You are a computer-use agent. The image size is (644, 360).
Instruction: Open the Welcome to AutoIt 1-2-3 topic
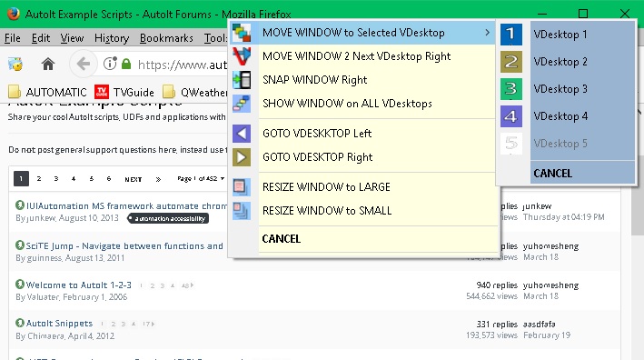[x=79, y=285]
